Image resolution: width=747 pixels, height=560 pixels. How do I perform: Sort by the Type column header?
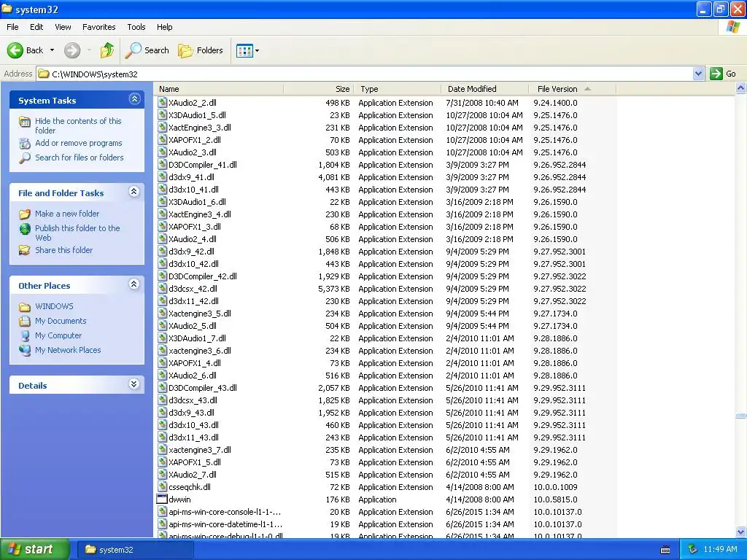pyautogui.click(x=397, y=88)
